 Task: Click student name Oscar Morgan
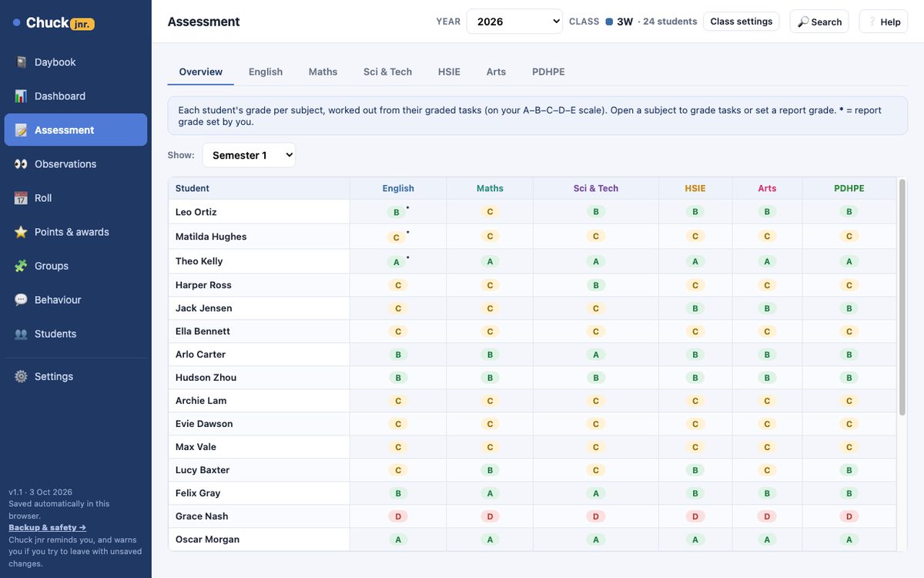click(207, 539)
